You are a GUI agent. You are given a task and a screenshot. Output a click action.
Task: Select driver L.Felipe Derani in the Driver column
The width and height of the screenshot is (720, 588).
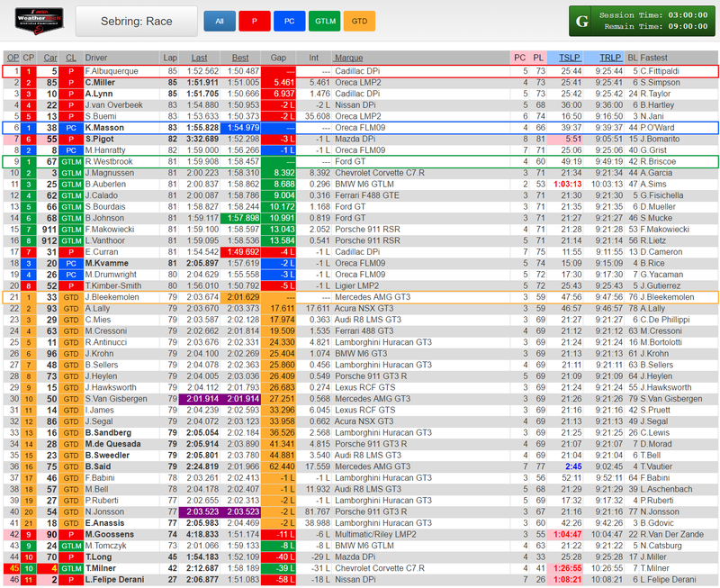coord(114,580)
